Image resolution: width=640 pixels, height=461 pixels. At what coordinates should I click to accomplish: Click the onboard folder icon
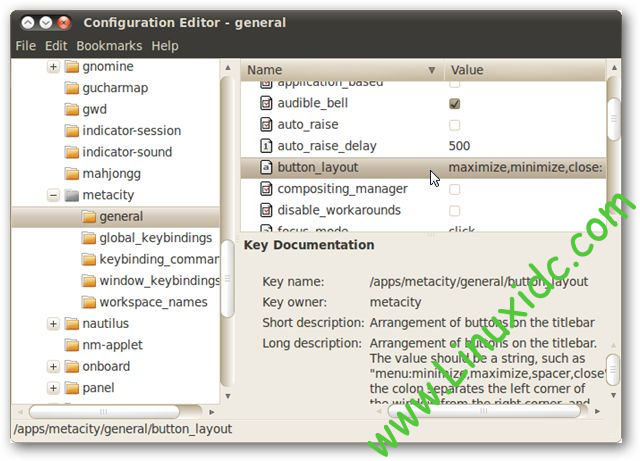point(72,366)
